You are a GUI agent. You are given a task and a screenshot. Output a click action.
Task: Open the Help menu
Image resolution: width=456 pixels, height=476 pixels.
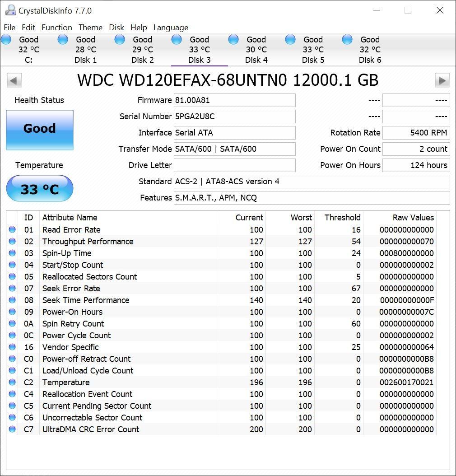coord(139,28)
